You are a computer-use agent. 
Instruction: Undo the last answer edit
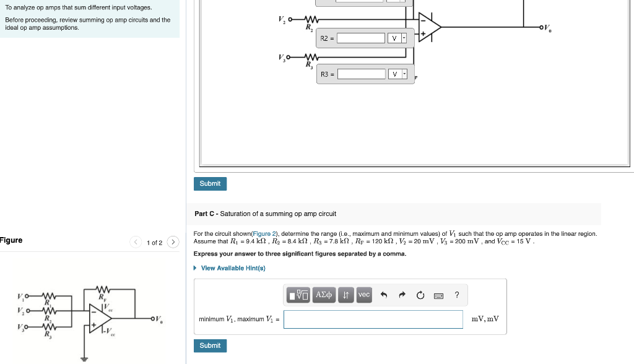tap(384, 295)
